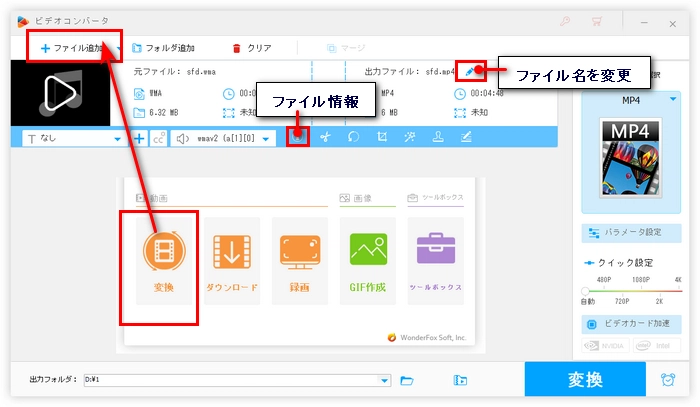The width and height of the screenshot is (700, 407).
Task: Toggle Intel hardware acceleration
Action: click(x=655, y=348)
